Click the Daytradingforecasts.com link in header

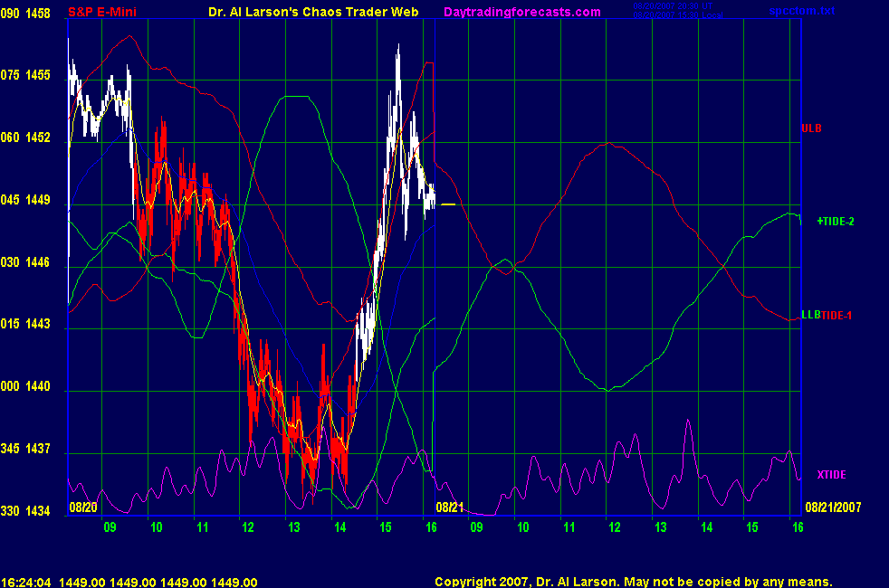521,12
